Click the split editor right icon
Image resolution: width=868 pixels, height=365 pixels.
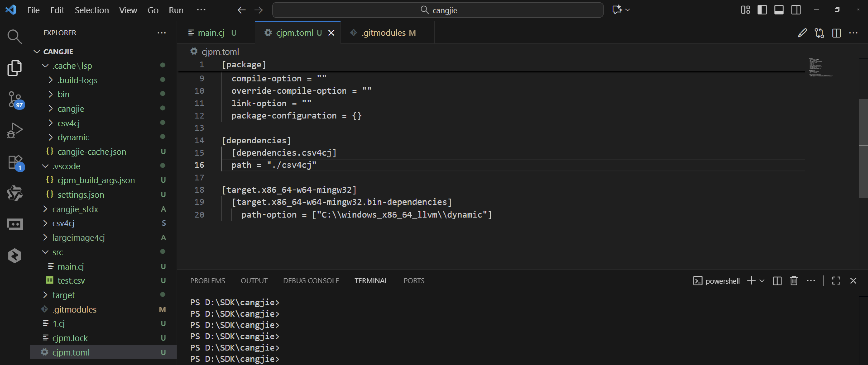click(836, 33)
